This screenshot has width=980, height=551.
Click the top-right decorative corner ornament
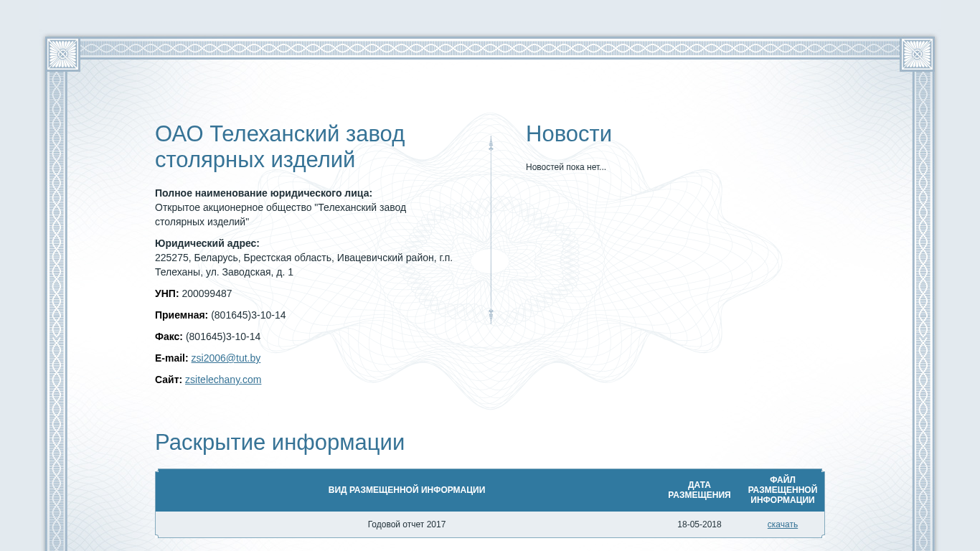917,55
